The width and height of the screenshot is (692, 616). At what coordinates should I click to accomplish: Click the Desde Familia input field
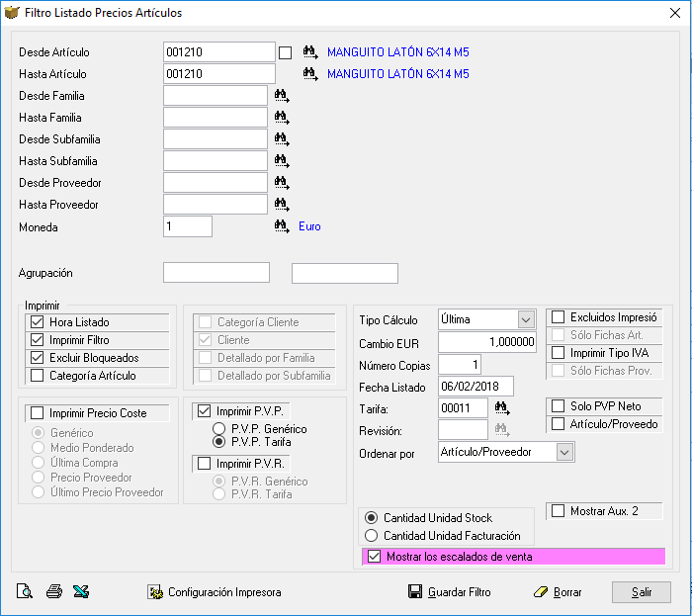click(x=216, y=95)
